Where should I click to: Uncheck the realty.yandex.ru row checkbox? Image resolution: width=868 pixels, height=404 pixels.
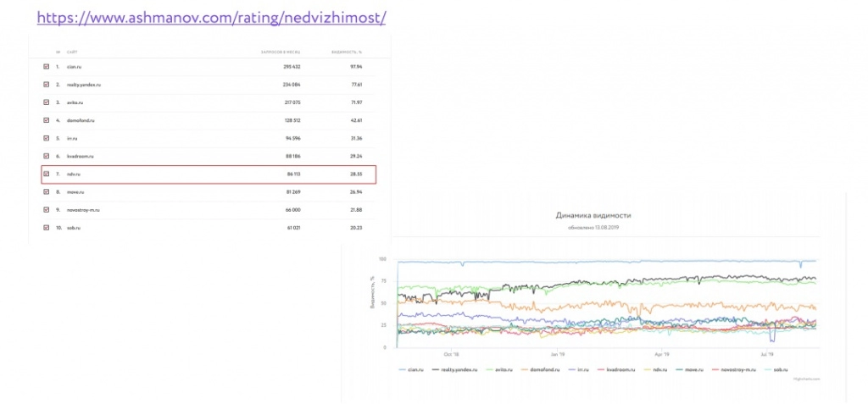pos(47,85)
